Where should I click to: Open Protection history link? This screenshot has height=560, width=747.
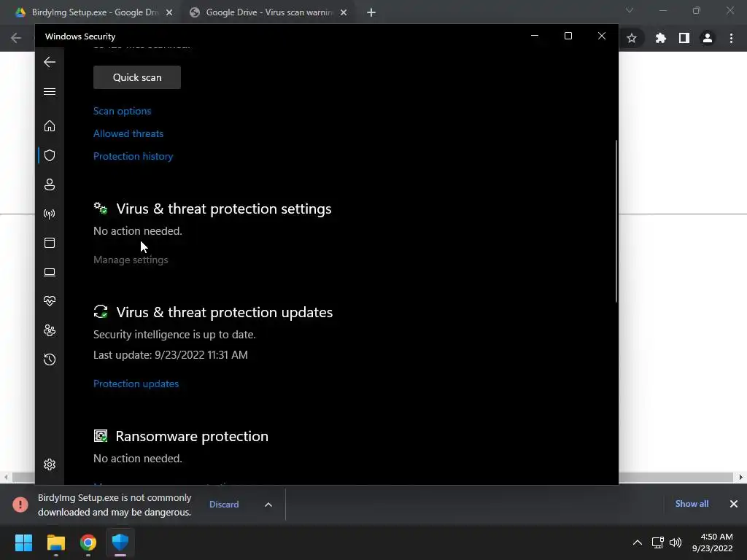coord(133,156)
